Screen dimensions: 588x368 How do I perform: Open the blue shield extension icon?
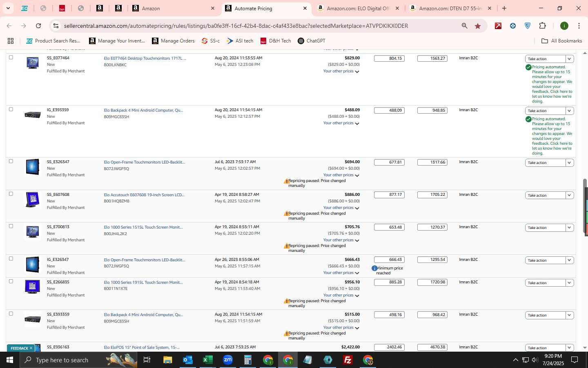tap(528, 26)
